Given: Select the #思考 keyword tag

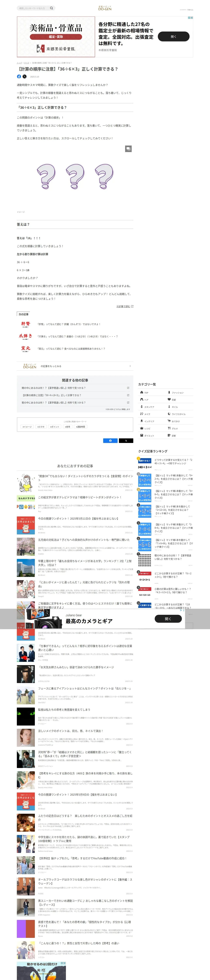Looking at the screenshot, I should [x=67, y=427].
